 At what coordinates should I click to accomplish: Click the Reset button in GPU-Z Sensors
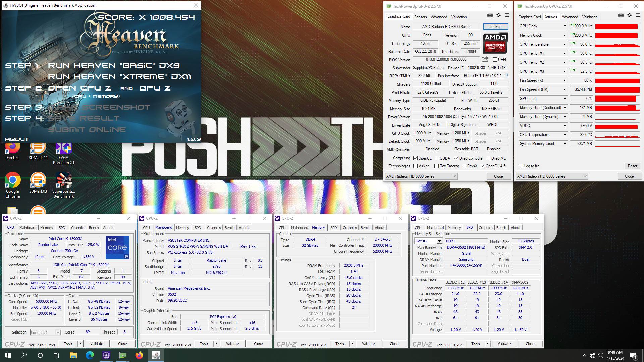click(x=632, y=166)
